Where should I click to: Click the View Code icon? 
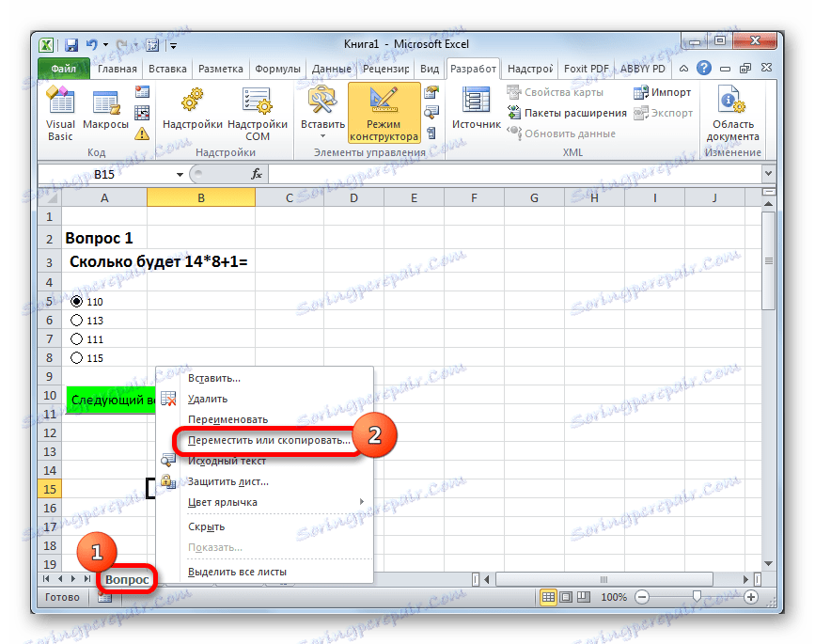431,113
